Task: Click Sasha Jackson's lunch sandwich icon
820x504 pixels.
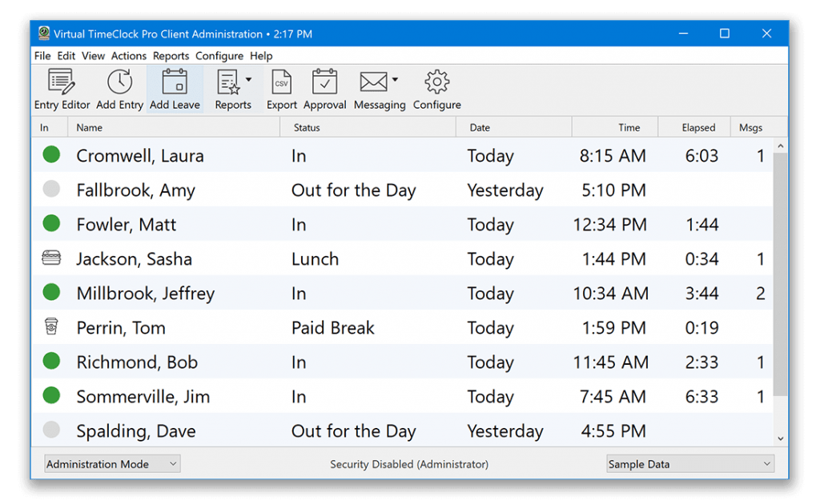Action: pos(51,258)
